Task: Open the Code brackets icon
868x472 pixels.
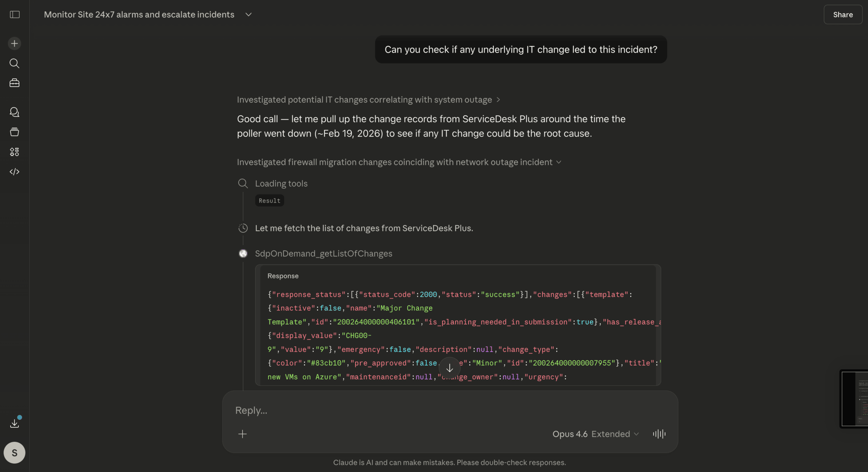Action: coord(14,172)
